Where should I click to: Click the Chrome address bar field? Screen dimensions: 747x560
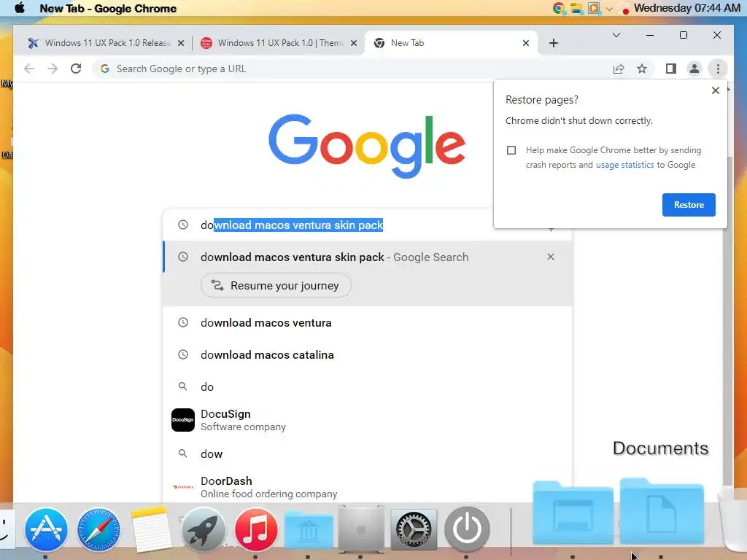(352, 69)
